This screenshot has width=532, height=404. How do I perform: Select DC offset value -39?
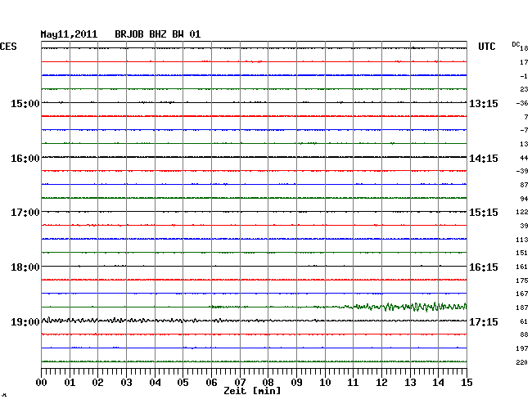point(522,171)
